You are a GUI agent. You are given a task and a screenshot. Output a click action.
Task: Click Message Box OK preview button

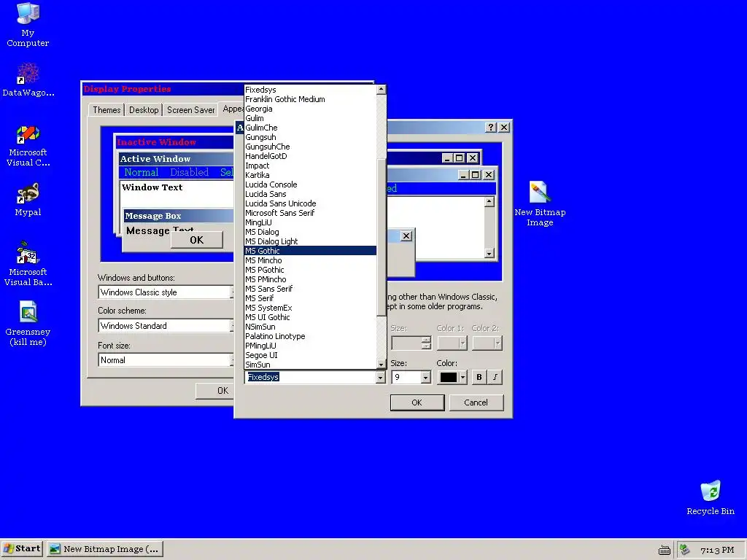coord(197,240)
